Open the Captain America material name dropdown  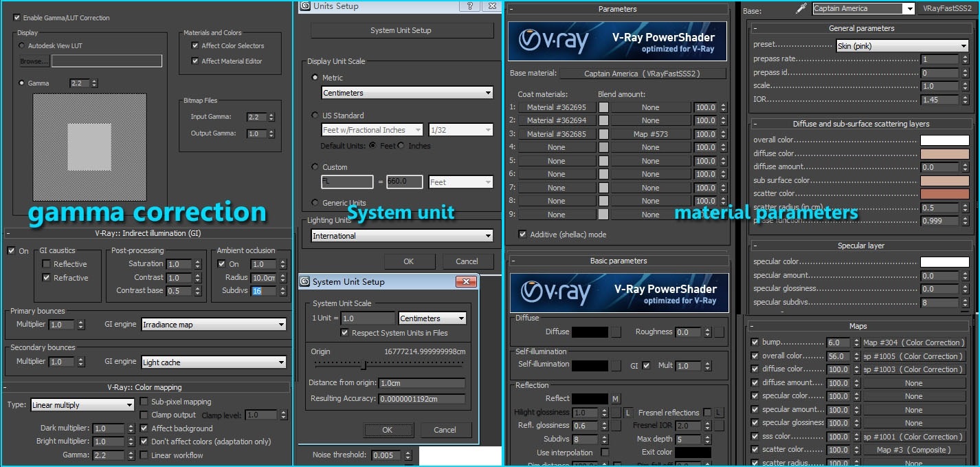pos(863,9)
